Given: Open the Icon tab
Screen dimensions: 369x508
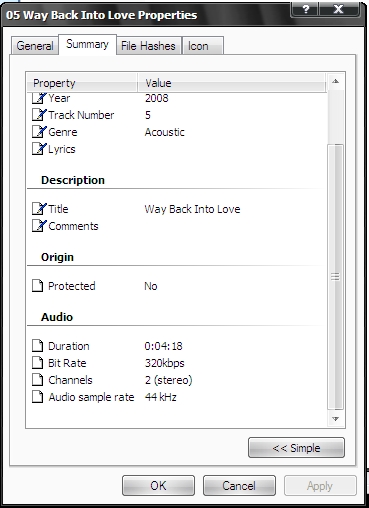Looking at the screenshot, I should tap(203, 46).
